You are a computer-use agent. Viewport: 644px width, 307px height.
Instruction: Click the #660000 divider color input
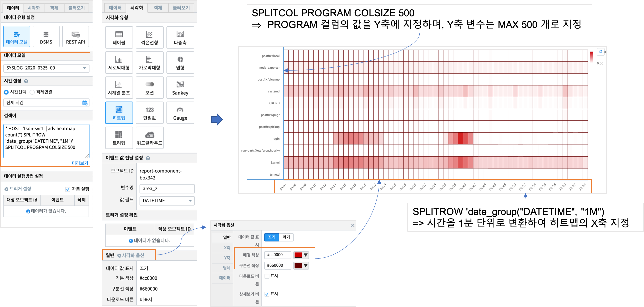point(278,265)
